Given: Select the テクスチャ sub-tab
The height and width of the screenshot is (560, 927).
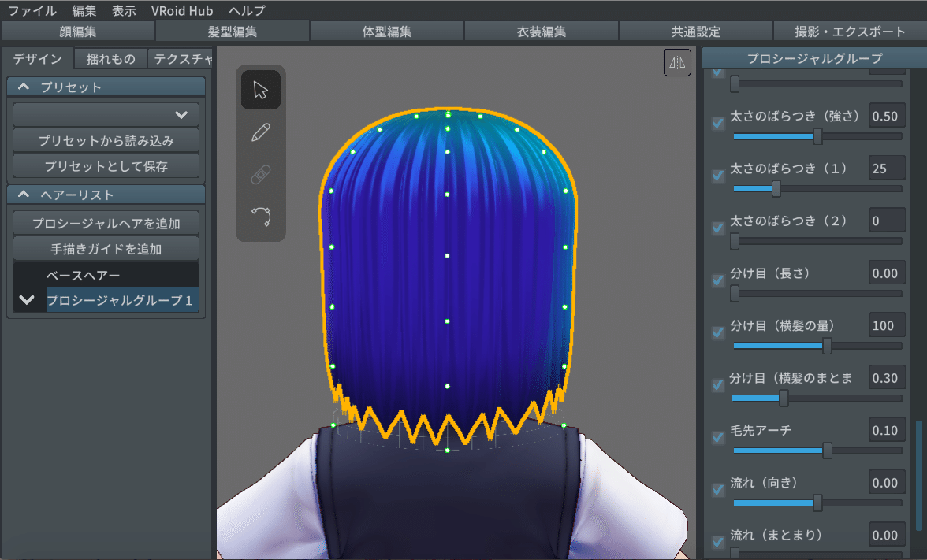Looking at the screenshot, I should pos(181,58).
